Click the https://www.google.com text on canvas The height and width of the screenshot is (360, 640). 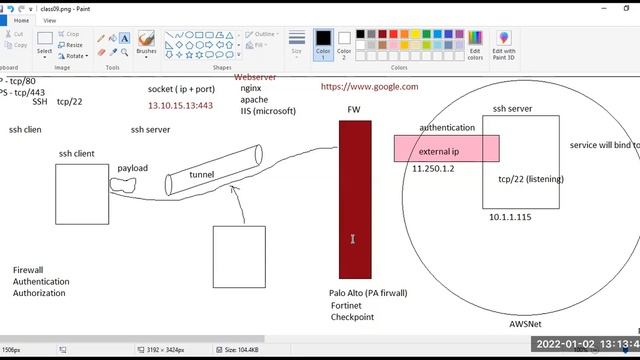point(369,87)
